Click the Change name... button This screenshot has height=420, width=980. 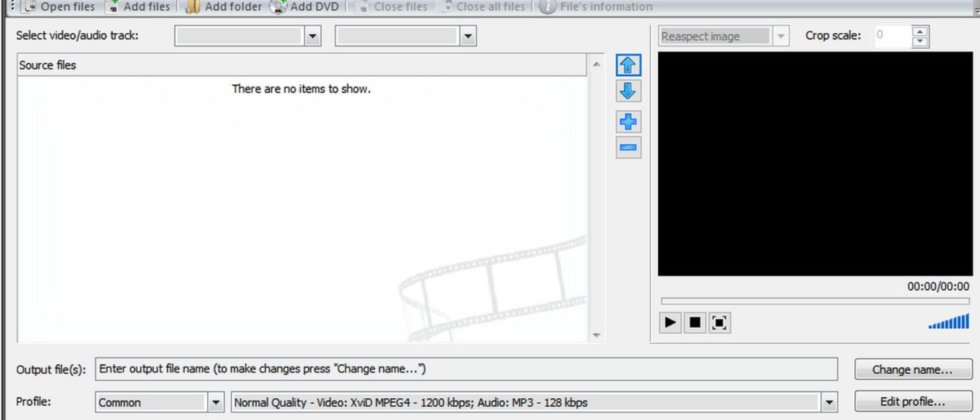[913, 370]
